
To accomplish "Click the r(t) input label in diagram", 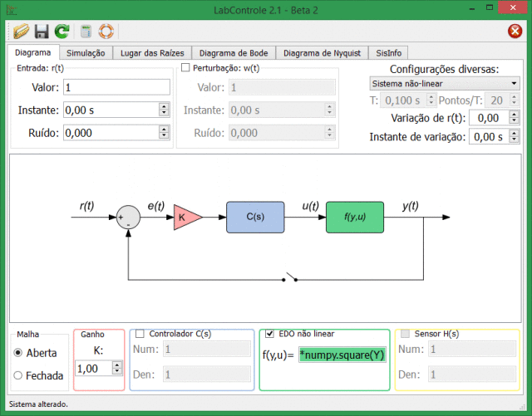I will [86, 205].
